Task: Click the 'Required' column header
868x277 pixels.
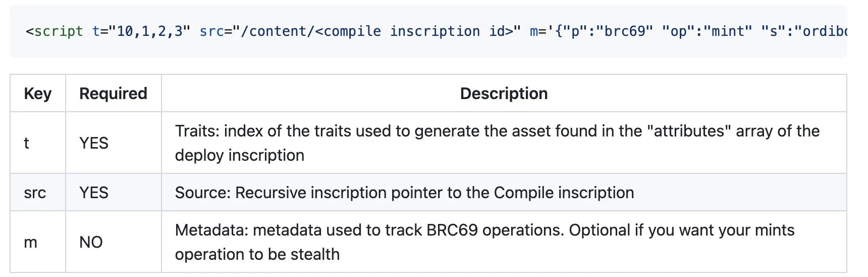Action: click(x=113, y=94)
